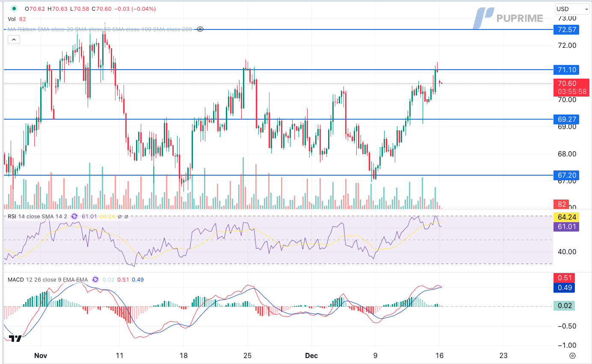Click the 0.02 MACD histogram axis label

(564, 305)
